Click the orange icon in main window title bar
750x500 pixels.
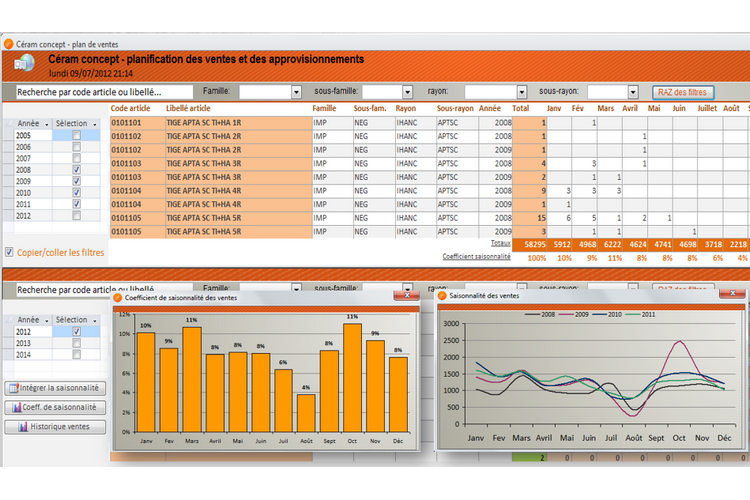point(9,44)
